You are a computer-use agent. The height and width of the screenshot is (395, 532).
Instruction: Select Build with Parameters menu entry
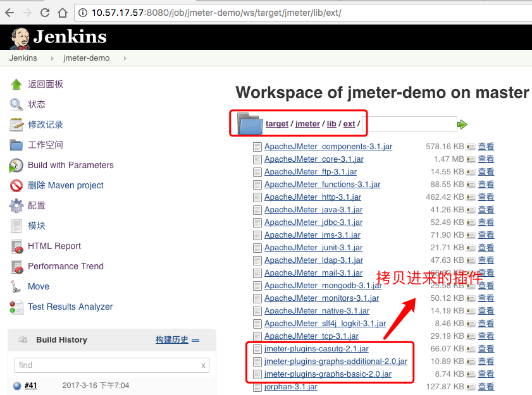pyautogui.click(x=71, y=165)
